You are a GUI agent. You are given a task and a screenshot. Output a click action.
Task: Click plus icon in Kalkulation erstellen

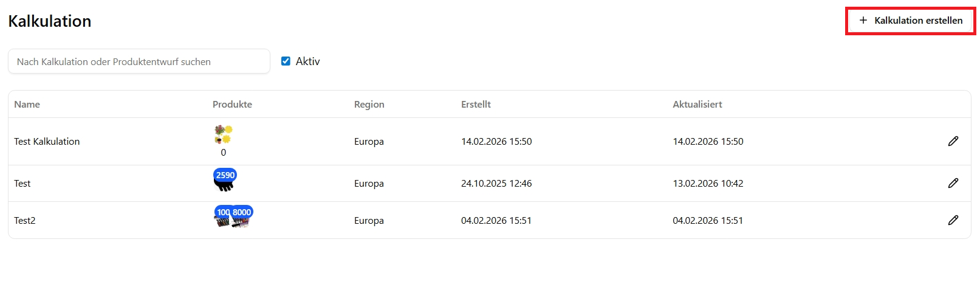(x=863, y=20)
